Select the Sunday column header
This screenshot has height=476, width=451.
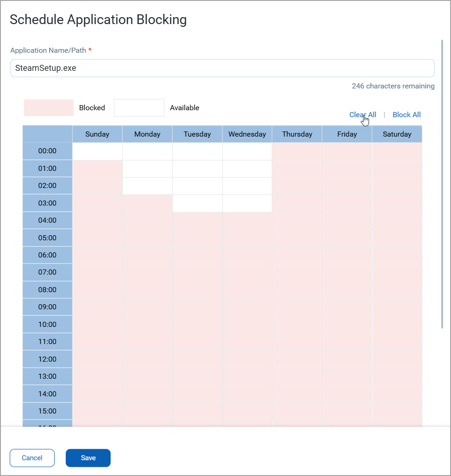coord(97,134)
